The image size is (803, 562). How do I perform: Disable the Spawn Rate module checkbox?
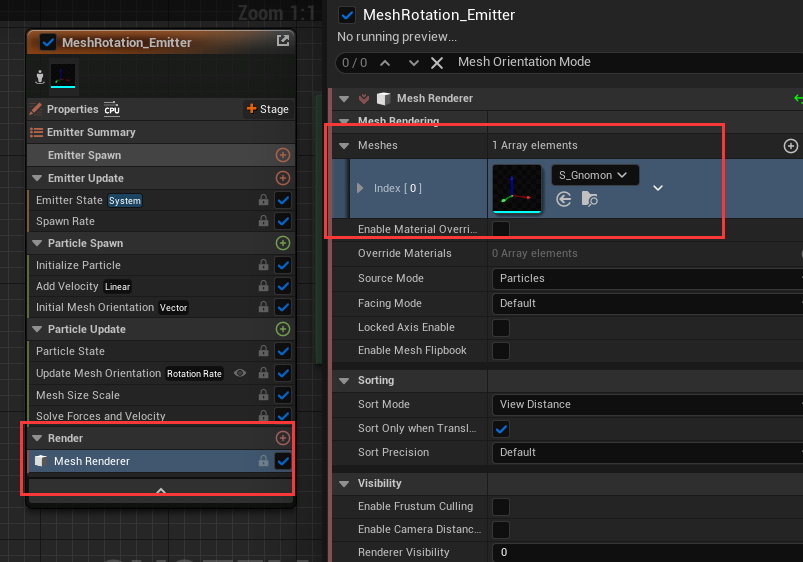coord(283,221)
